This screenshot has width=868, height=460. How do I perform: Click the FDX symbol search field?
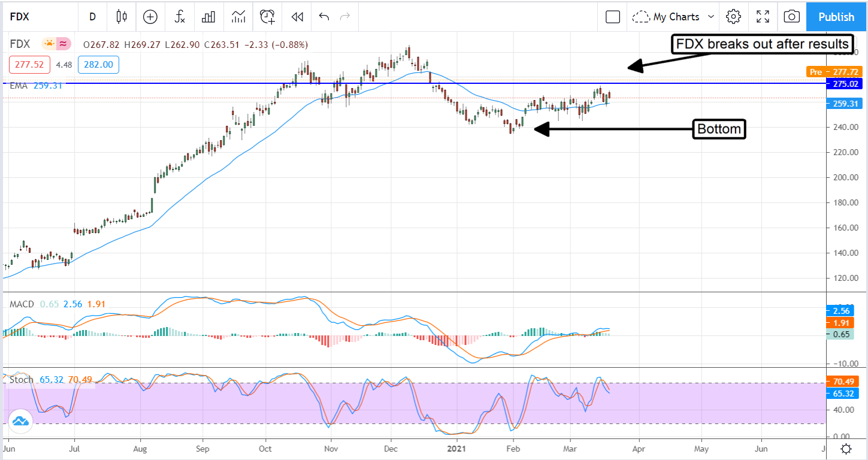(x=36, y=17)
